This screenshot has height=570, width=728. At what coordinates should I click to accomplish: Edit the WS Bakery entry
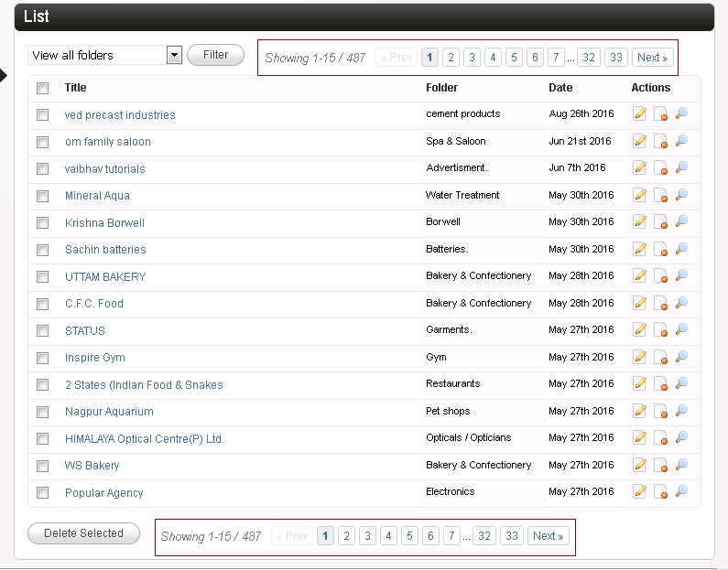point(640,465)
